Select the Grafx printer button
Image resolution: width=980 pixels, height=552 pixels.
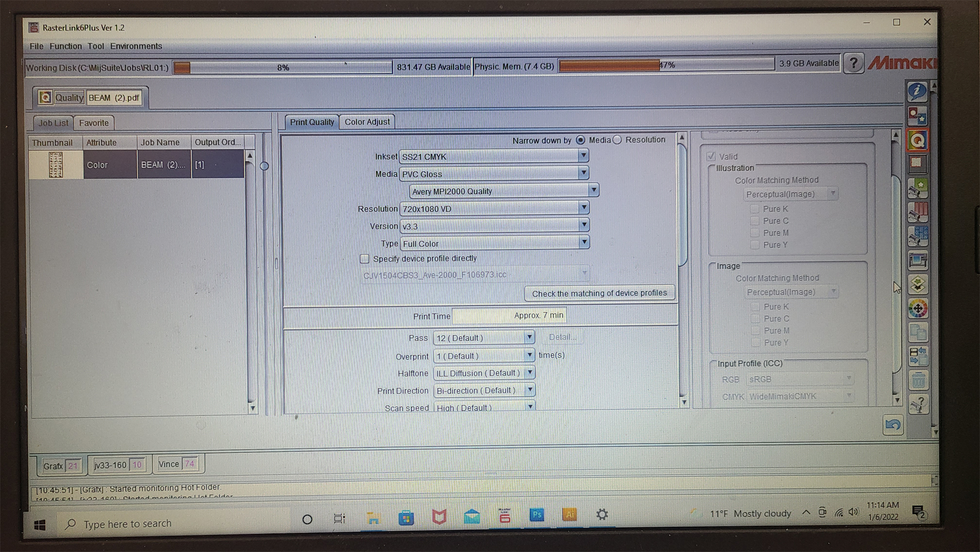[62, 466]
